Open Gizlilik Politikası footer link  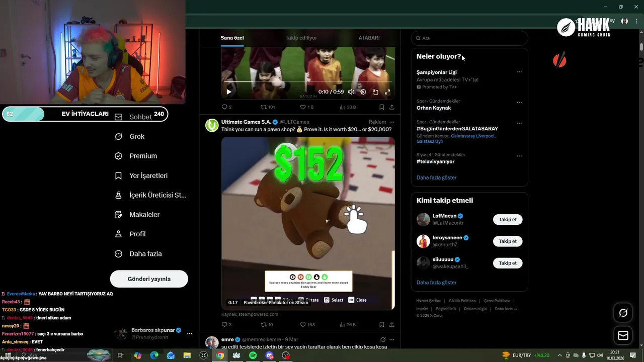point(462,301)
